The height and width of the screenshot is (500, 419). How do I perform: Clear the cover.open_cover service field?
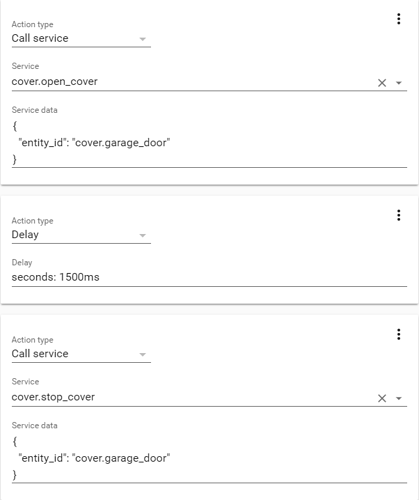click(x=382, y=83)
